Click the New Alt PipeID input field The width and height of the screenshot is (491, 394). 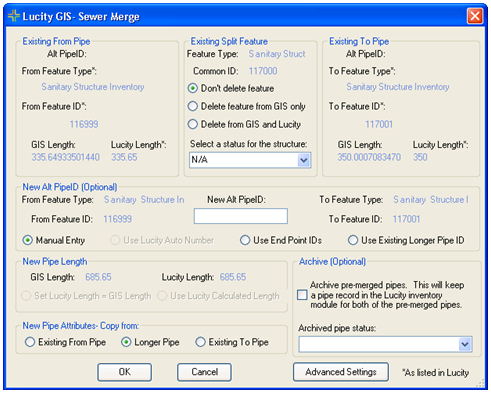tap(241, 216)
